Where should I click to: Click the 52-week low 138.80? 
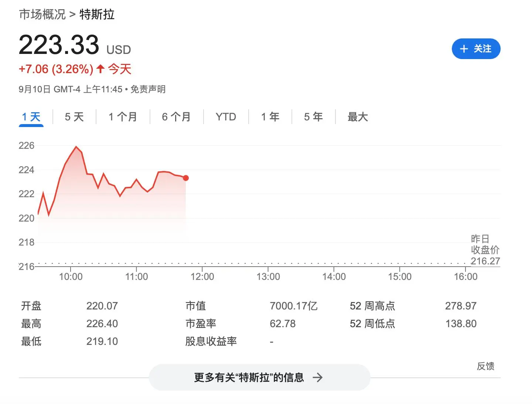(x=461, y=324)
